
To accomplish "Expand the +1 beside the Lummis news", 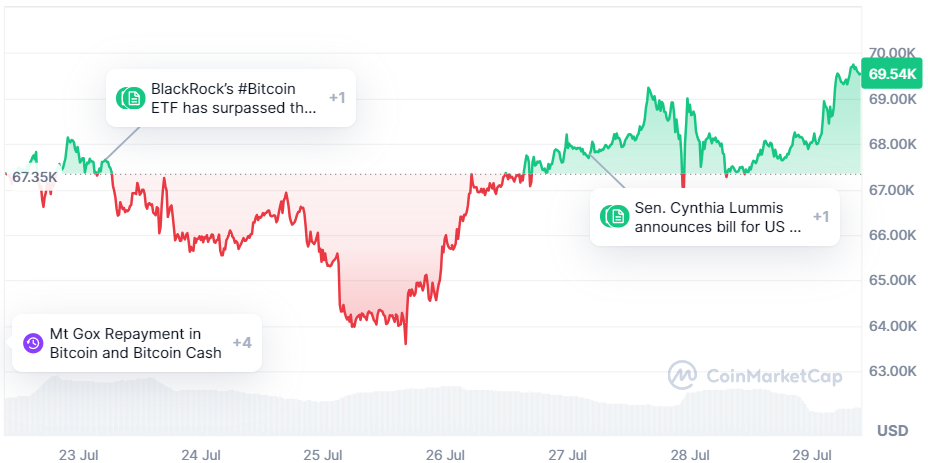I will pyautogui.click(x=821, y=217).
